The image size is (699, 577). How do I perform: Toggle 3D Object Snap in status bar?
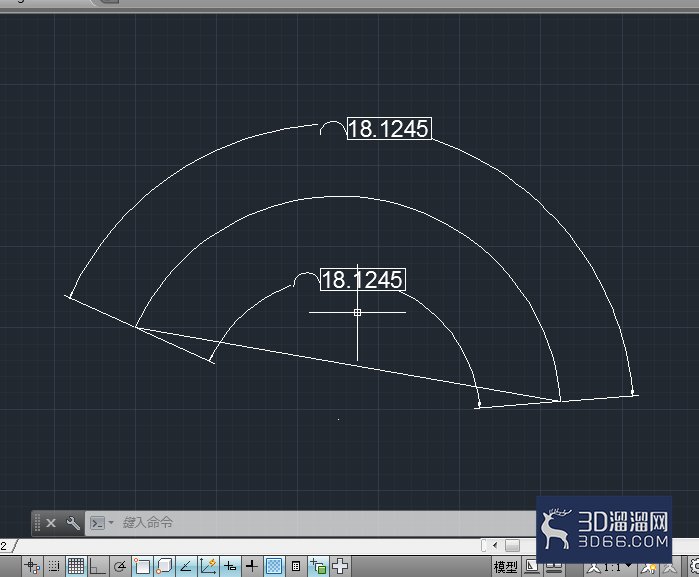pyautogui.click(x=164, y=566)
